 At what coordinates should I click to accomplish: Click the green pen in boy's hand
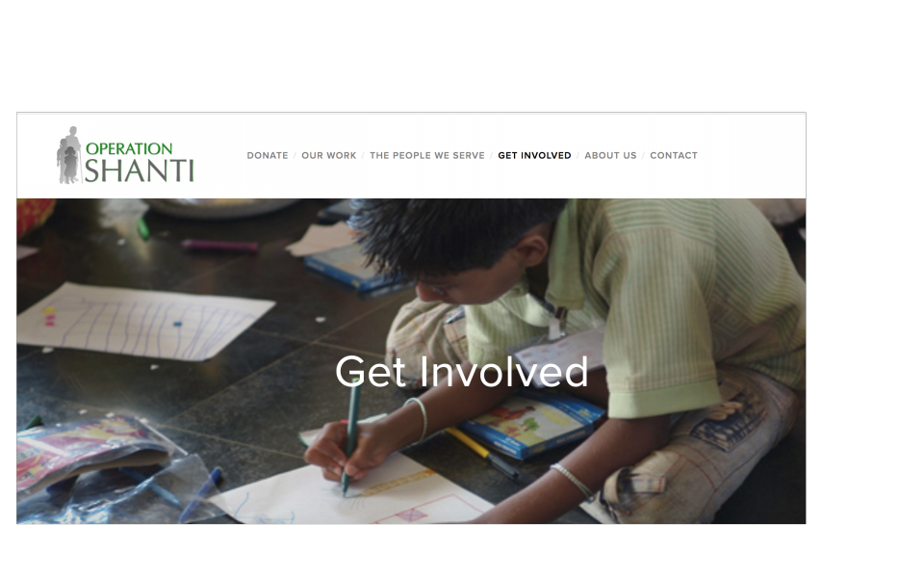point(351,436)
